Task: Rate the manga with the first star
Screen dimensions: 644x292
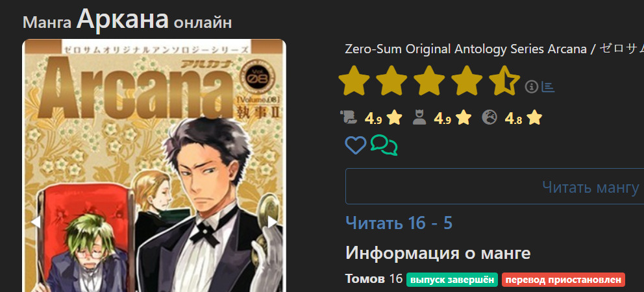Action: tap(354, 80)
